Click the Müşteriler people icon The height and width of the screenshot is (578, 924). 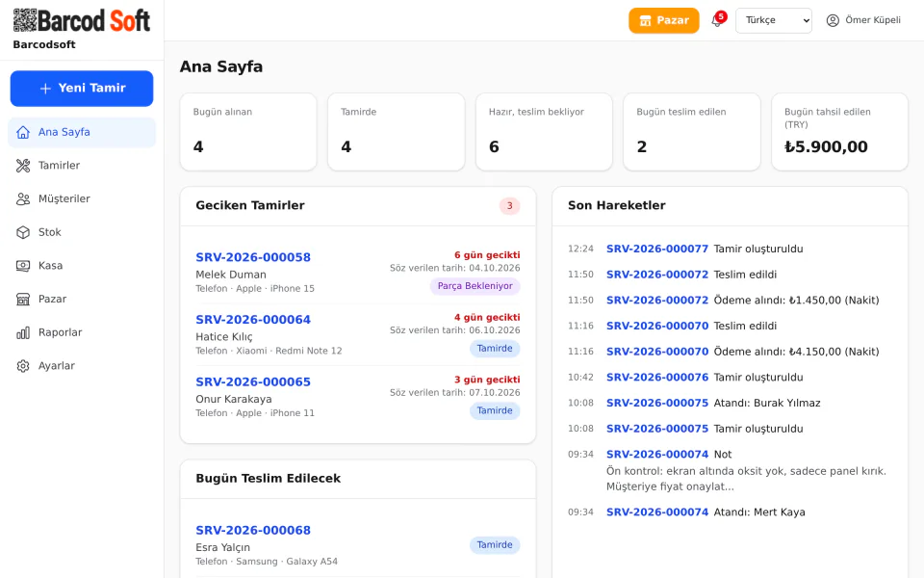[x=23, y=198]
